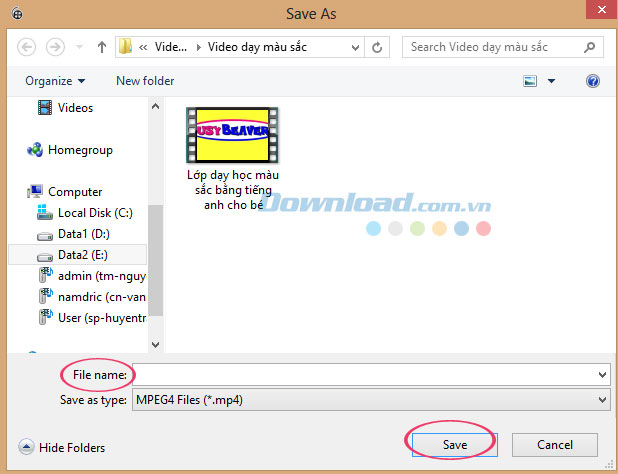
Task: Go forward using the Forward arrow
Action: (x=55, y=47)
